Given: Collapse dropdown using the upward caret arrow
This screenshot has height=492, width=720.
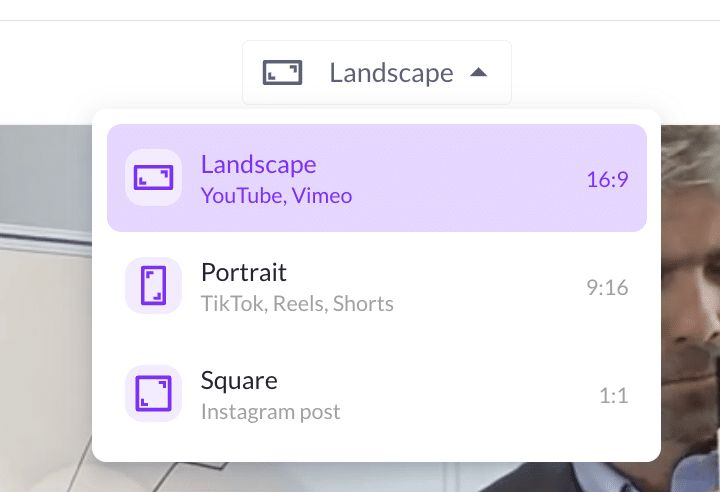Looking at the screenshot, I should pos(478,73).
